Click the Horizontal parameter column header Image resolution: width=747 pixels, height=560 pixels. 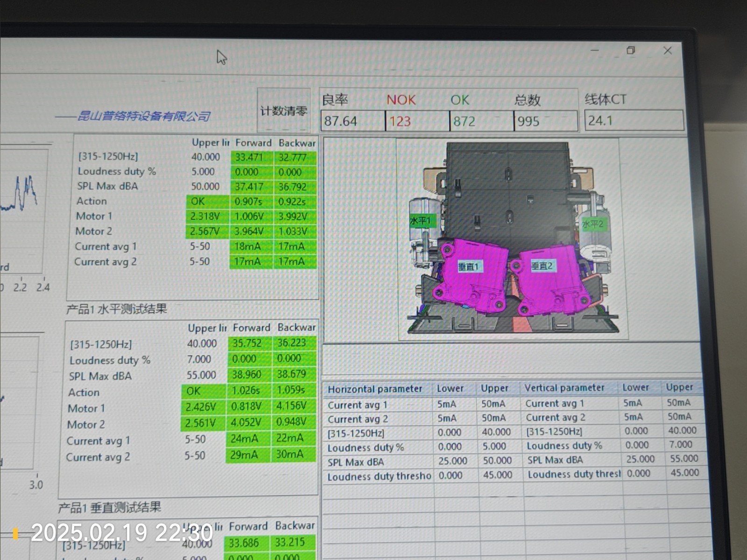pos(375,389)
